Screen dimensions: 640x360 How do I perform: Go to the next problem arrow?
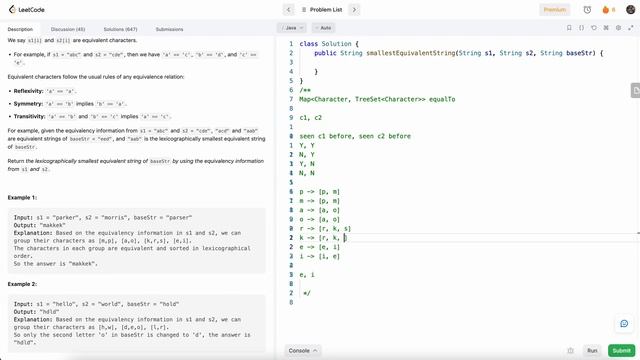tap(354, 9)
